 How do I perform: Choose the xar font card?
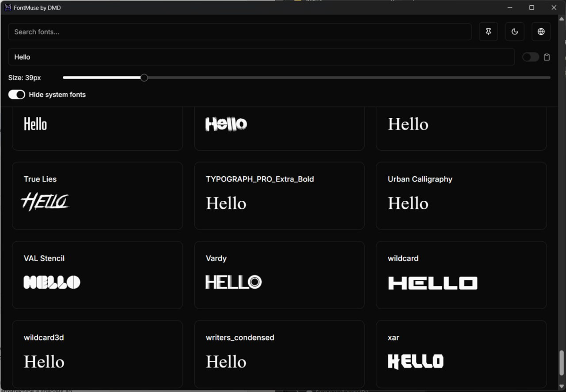461,354
